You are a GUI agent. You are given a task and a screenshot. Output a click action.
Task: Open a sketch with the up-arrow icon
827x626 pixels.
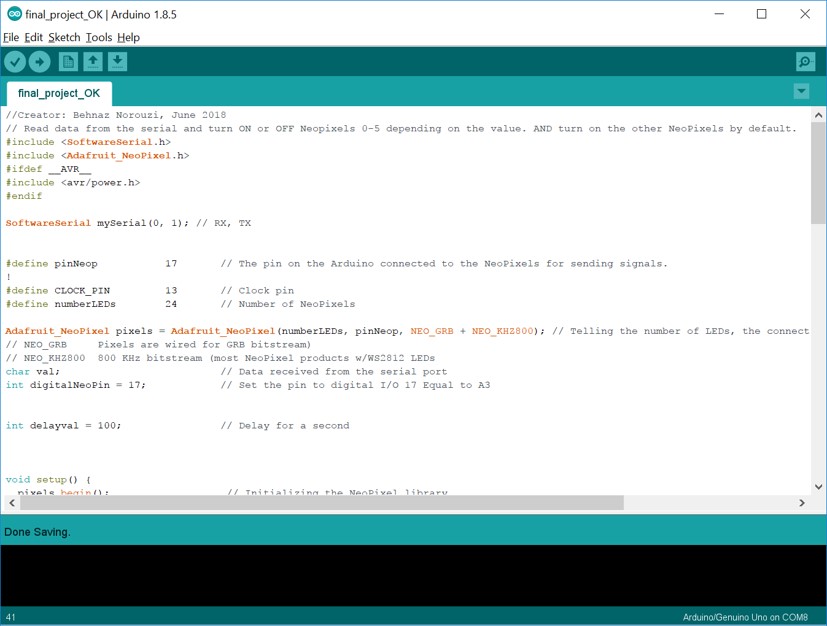pyautogui.click(x=93, y=62)
